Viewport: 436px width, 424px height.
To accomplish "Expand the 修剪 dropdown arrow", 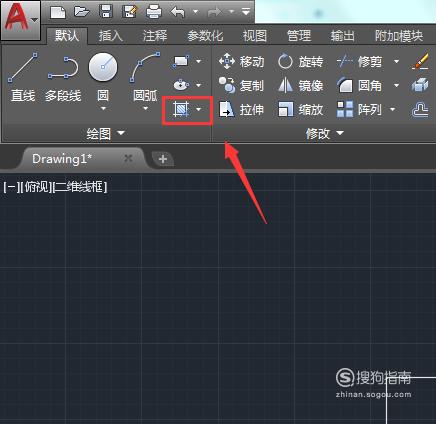I will [396, 61].
